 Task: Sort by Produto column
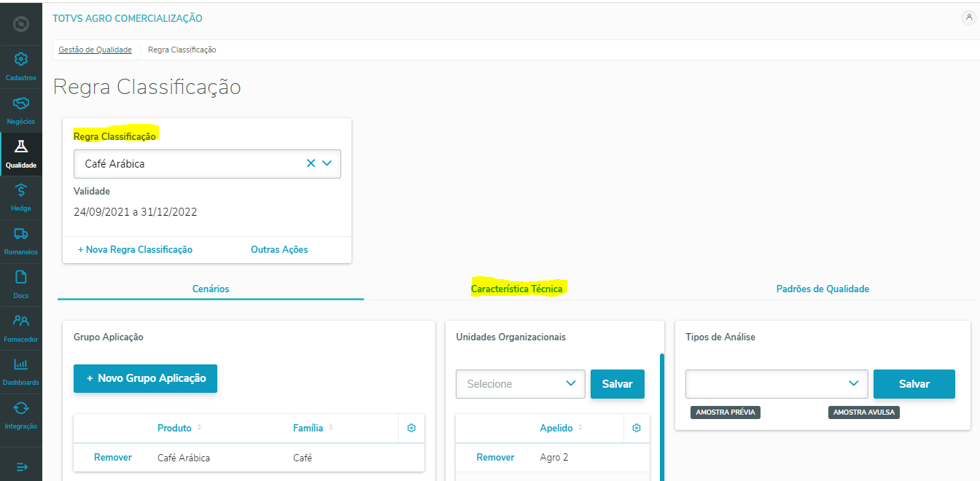tap(180, 428)
